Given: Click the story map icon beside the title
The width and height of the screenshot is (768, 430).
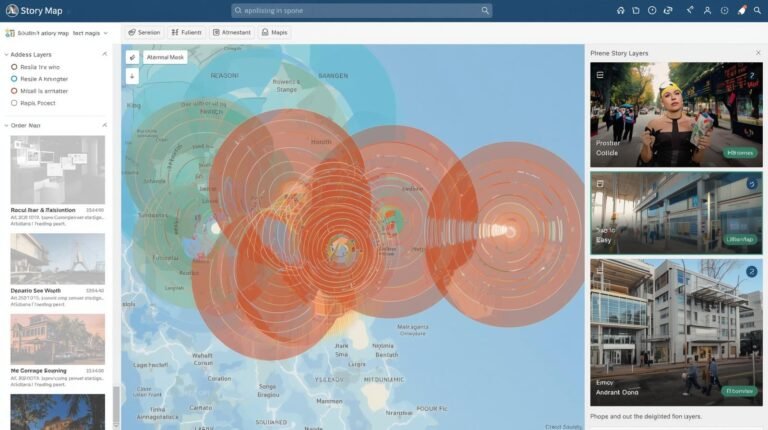Looking at the screenshot, I should pos(9,33).
